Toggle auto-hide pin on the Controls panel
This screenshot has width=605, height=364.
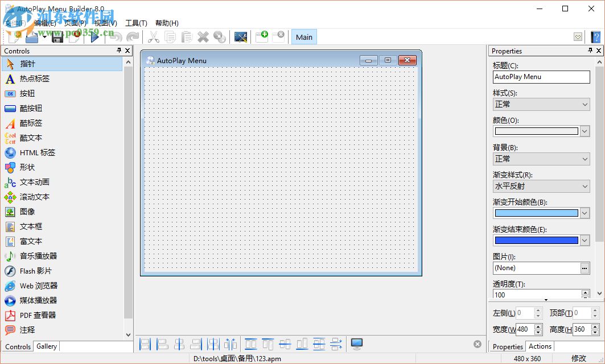pyautogui.click(x=120, y=51)
